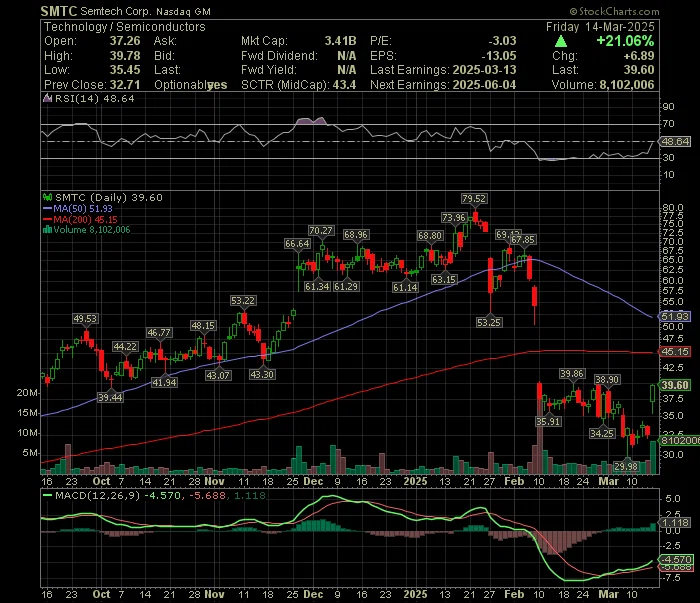Click the Open price 37.26
Image resolution: width=700 pixels, height=603 pixels.
125,41
